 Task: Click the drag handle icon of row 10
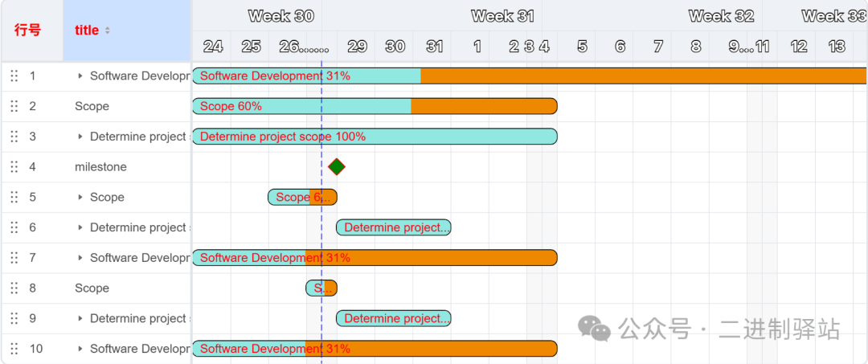[x=14, y=349]
